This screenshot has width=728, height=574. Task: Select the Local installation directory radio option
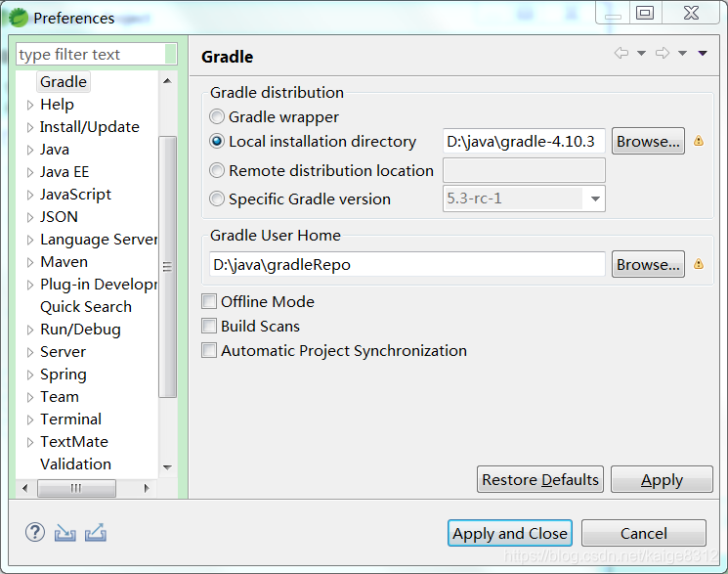click(x=217, y=141)
